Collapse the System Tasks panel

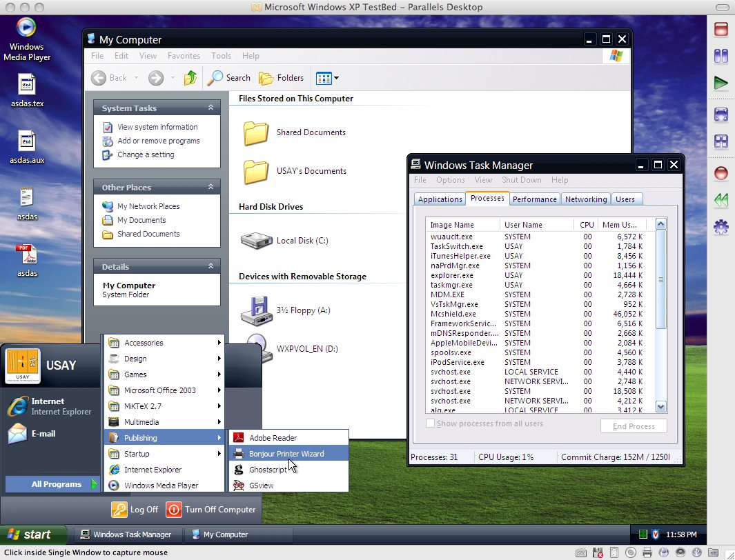click(211, 108)
